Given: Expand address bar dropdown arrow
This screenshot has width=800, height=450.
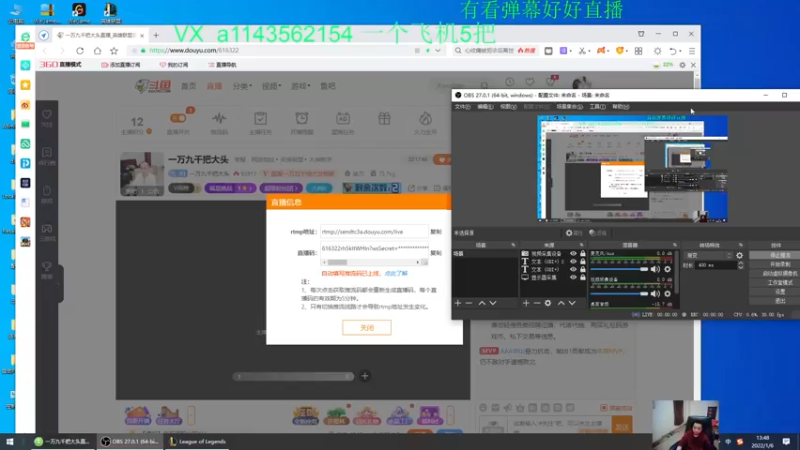Looking at the screenshot, I should (438, 51).
